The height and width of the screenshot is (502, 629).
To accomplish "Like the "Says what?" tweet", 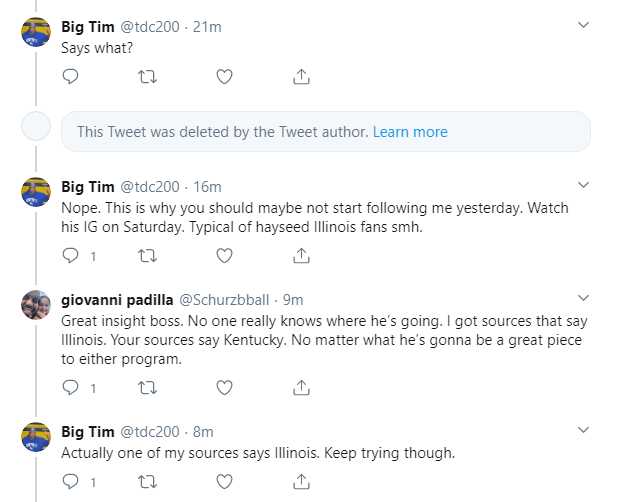I will pos(225,76).
